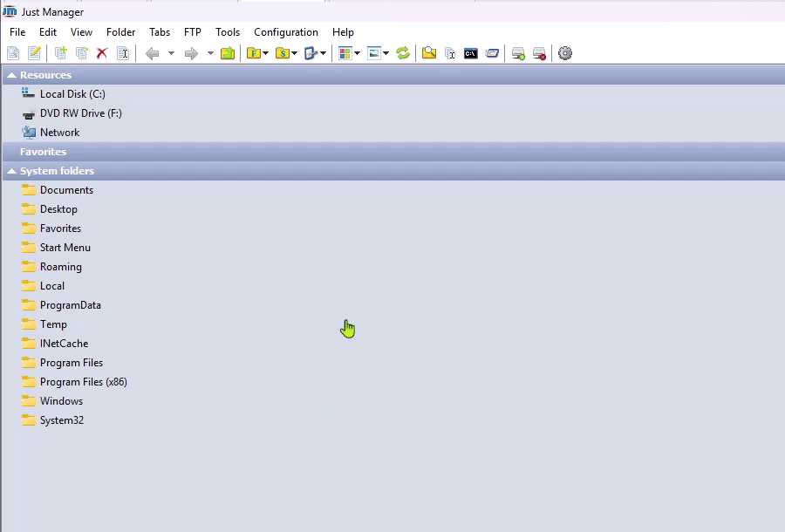Click the Edit file pencil icon
This screenshot has height=532, width=785.
[x=34, y=53]
